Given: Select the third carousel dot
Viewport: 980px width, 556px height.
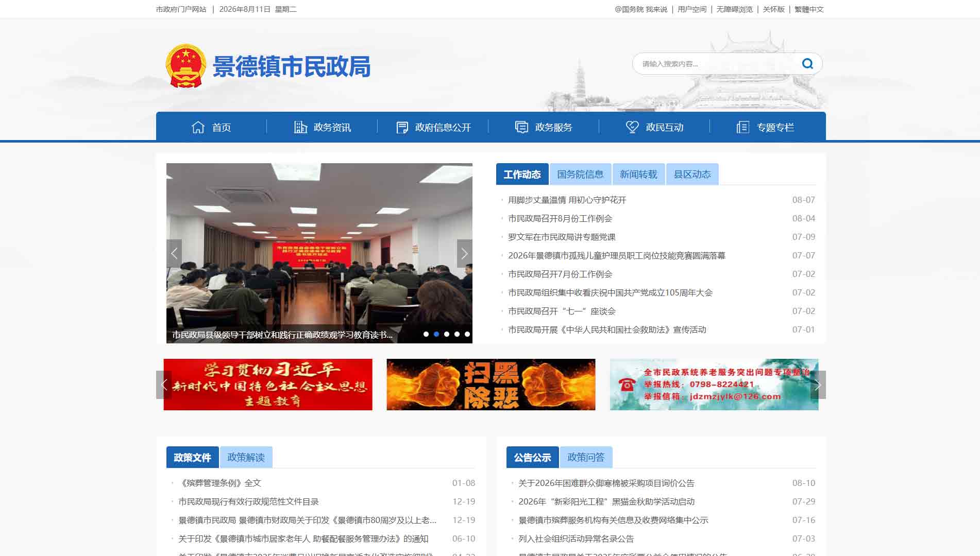Looking at the screenshot, I should pyautogui.click(x=447, y=334).
